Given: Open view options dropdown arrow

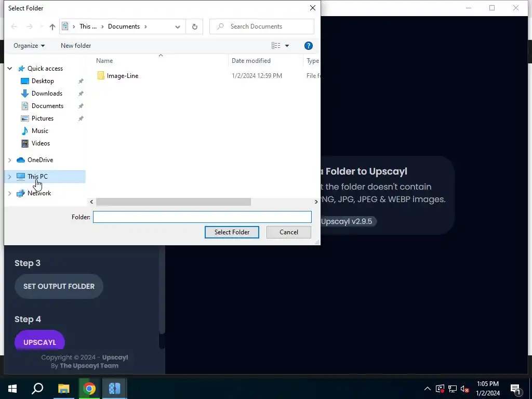Looking at the screenshot, I should coord(287,46).
